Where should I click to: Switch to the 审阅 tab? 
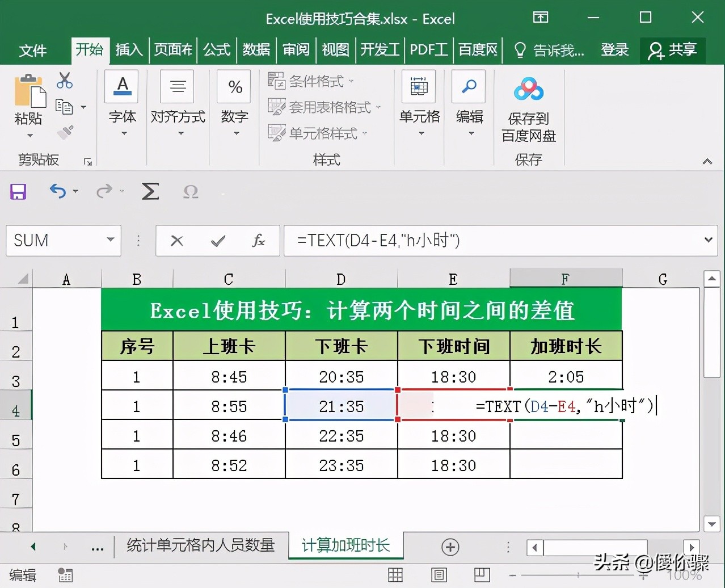(x=296, y=50)
